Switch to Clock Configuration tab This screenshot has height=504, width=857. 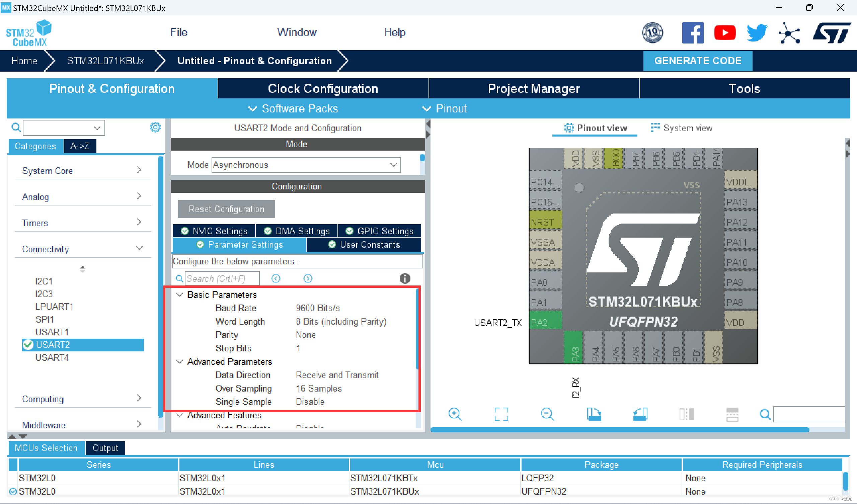coord(323,88)
